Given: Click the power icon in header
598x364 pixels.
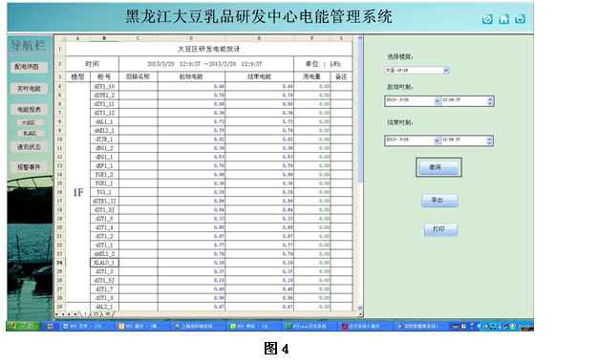Looking at the screenshot, I should click(521, 19).
